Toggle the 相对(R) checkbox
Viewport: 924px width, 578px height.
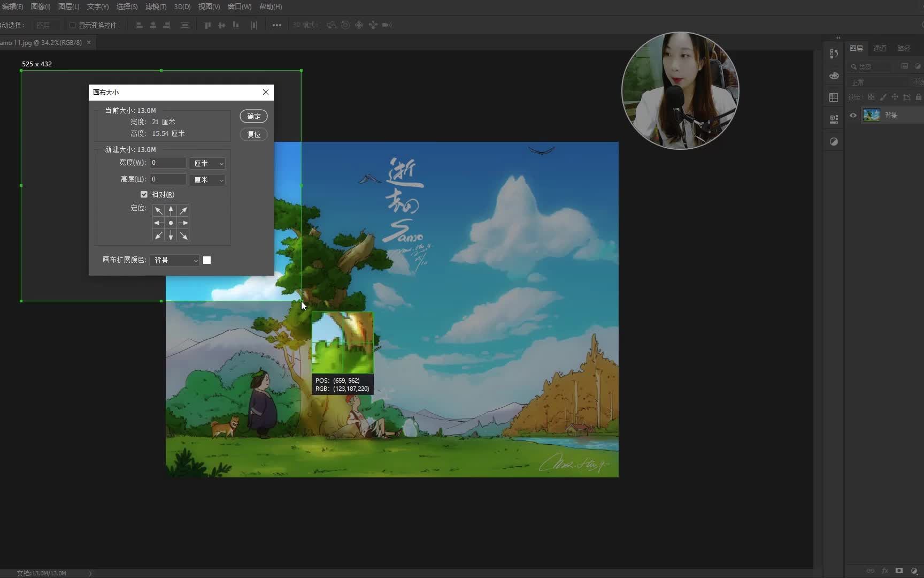click(144, 194)
